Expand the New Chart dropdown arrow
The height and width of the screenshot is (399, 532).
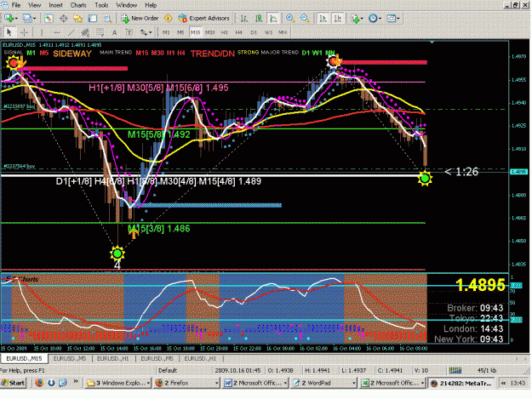point(16,19)
